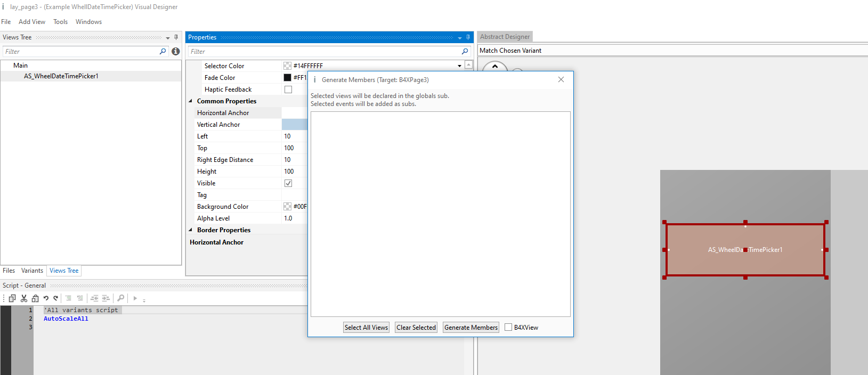This screenshot has height=375, width=868.
Task: Click the Top property value 100
Action: (x=289, y=148)
